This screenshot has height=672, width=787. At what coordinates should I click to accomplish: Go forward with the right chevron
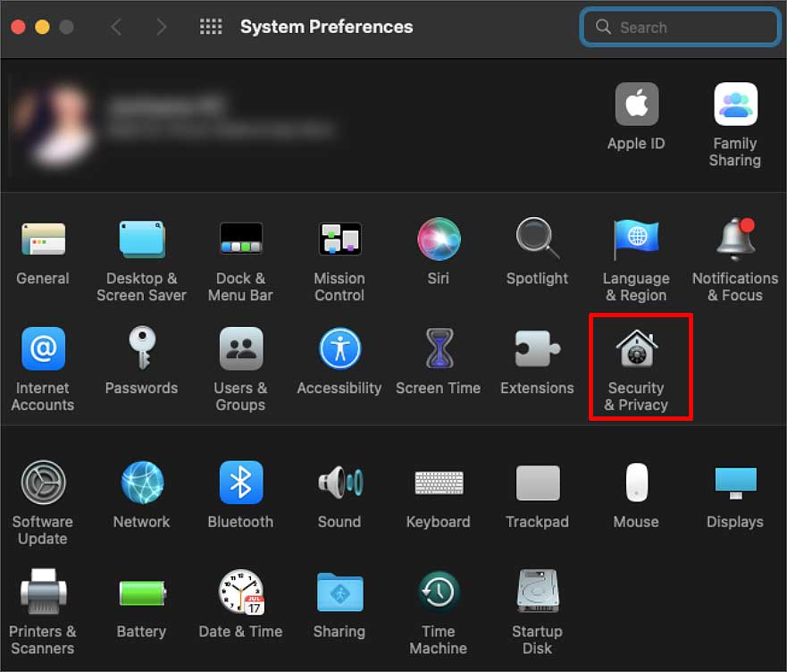tap(161, 27)
